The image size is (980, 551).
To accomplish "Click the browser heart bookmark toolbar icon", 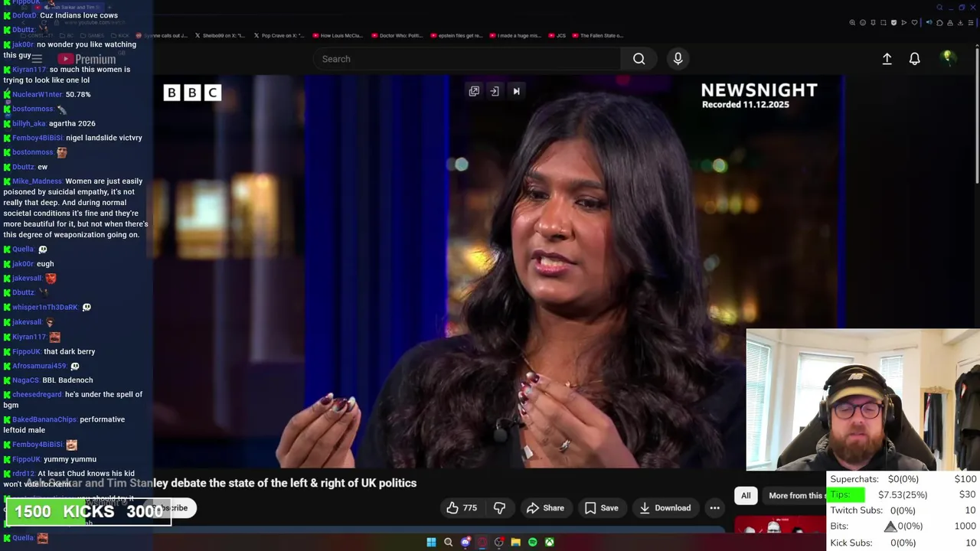I will click(914, 23).
